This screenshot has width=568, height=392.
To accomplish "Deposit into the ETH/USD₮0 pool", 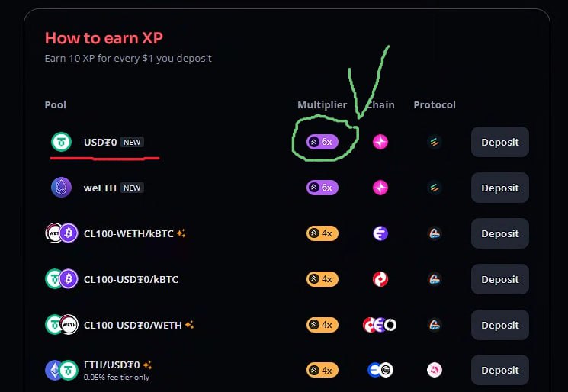I will click(500, 370).
